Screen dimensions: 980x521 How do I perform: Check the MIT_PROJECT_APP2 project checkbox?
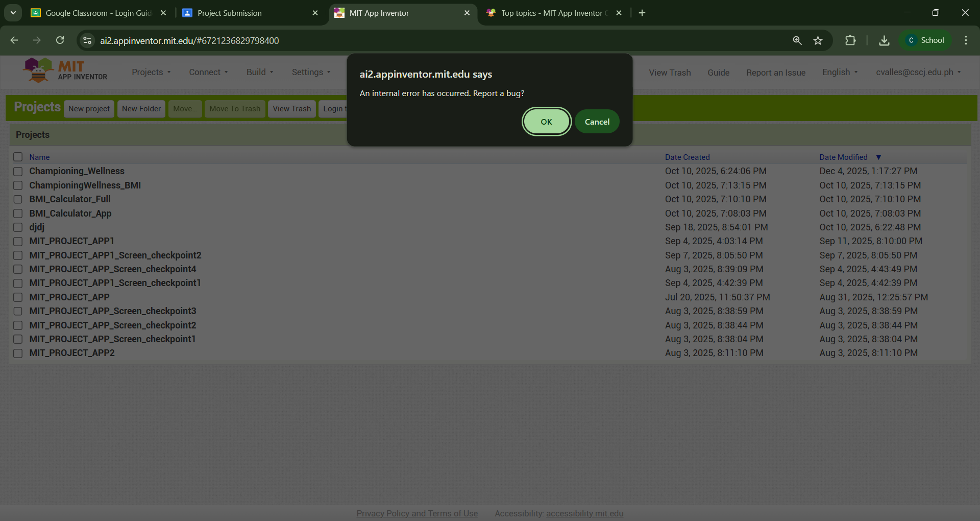coord(18,353)
